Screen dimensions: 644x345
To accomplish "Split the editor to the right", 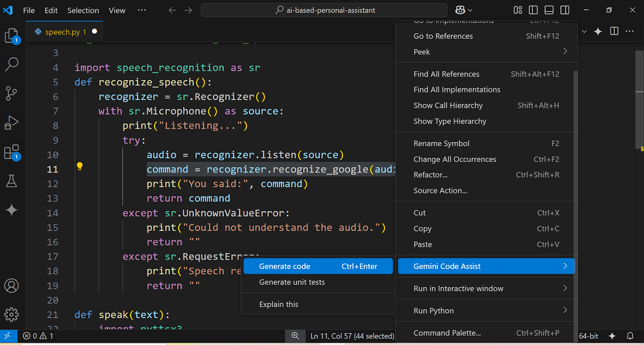I will click(614, 31).
